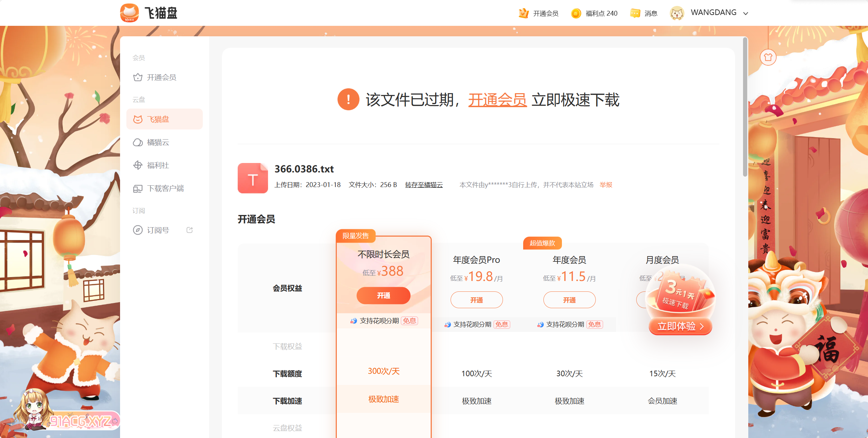Screen dimensions: 868x438
Task: Click the red T file icon
Action: tap(253, 178)
